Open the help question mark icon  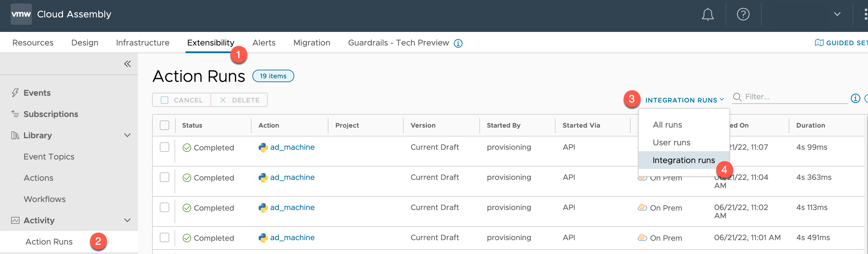pos(743,14)
